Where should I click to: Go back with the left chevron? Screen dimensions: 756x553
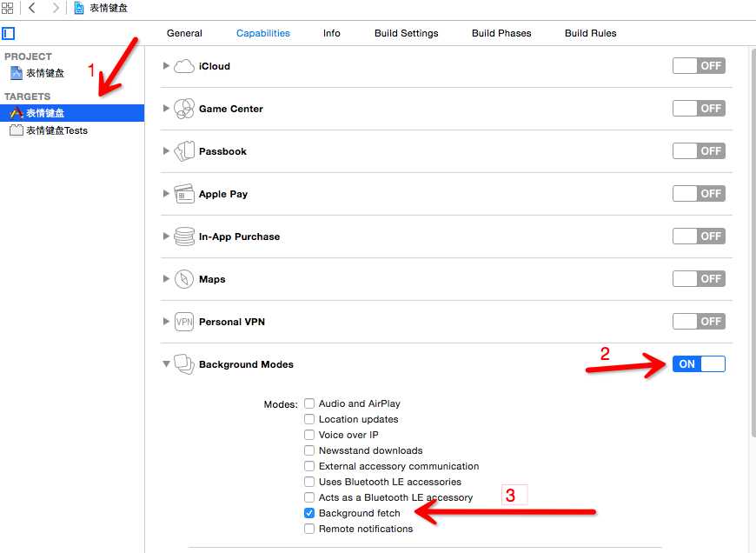pos(32,8)
